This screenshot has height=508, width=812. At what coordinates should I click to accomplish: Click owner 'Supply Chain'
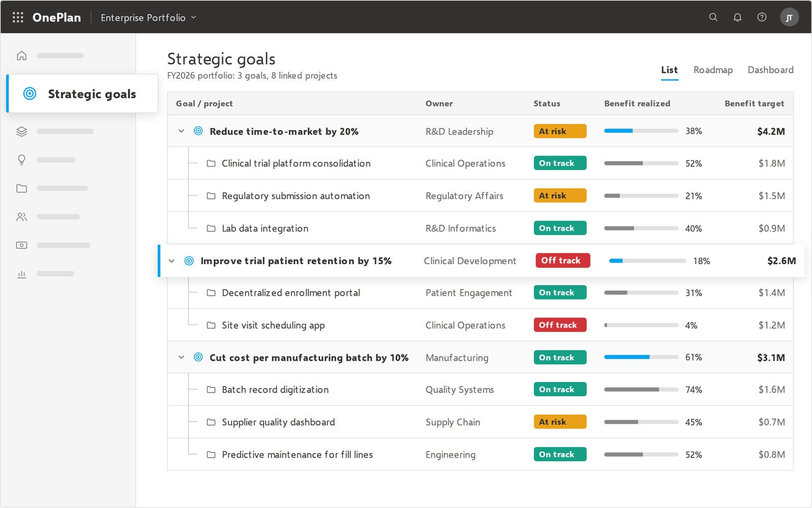(x=453, y=422)
